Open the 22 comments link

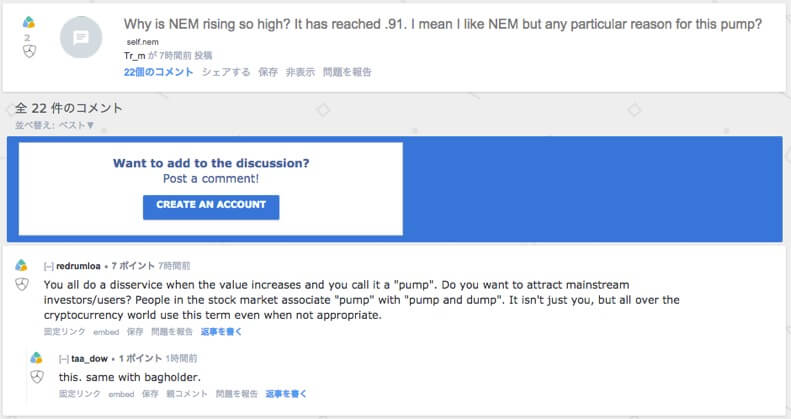[x=158, y=72]
